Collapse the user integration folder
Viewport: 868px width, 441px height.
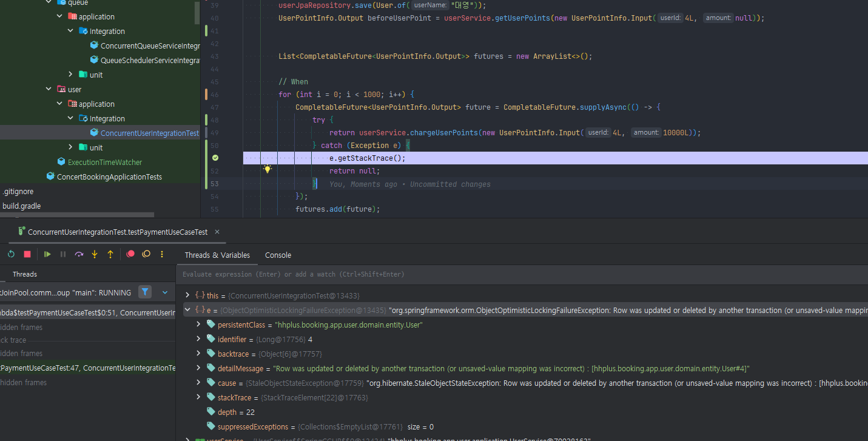tap(71, 118)
